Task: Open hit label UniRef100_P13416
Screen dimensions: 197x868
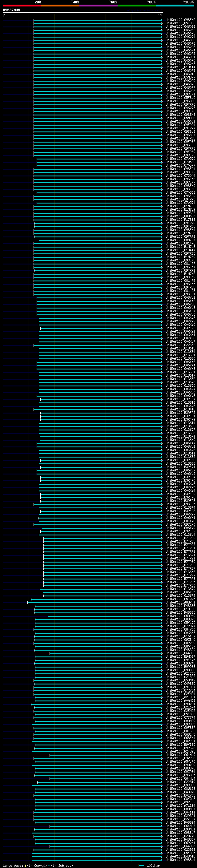Action: [x=180, y=410]
